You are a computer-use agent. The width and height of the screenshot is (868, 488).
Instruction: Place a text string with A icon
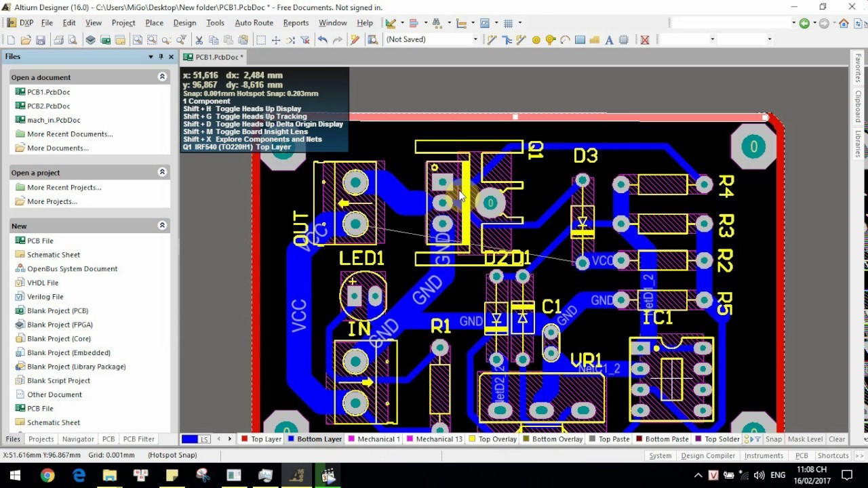pos(609,40)
